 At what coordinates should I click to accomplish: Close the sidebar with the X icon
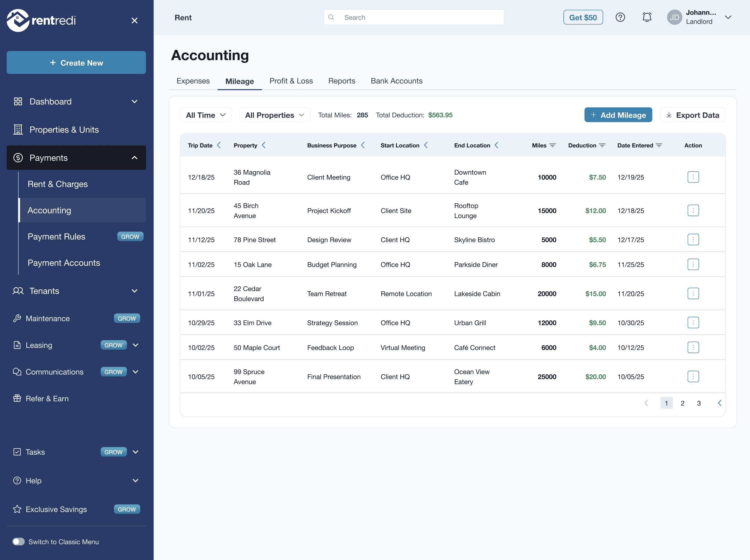pos(134,21)
